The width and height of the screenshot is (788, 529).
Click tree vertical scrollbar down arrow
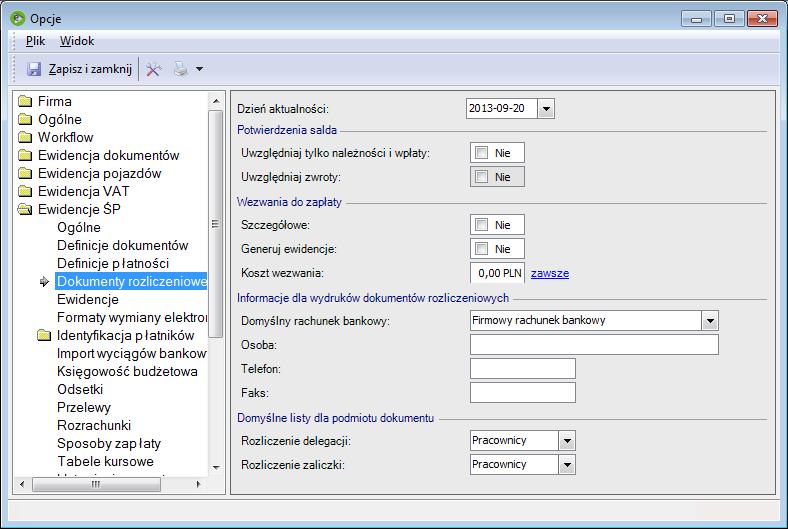216,468
